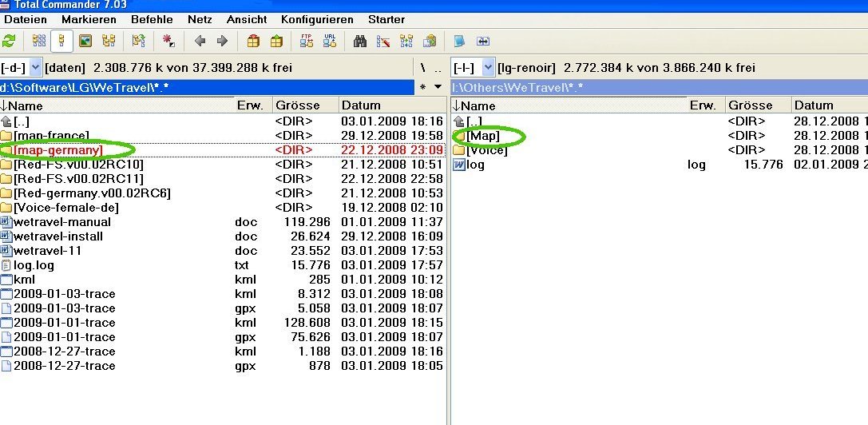Select the [Voice] folder in right panel
This screenshot has width=868, height=425.
click(x=660, y=150)
